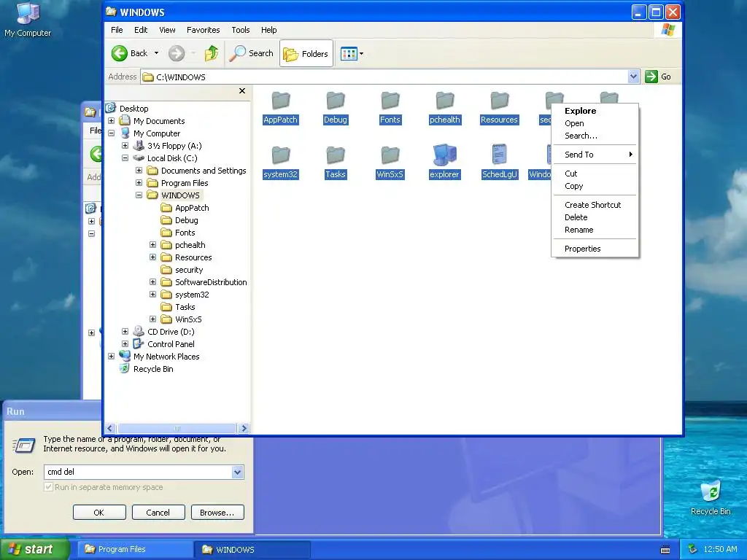Toggle the Folders pane button
The height and width of the screenshot is (560, 747).
pos(306,53)
